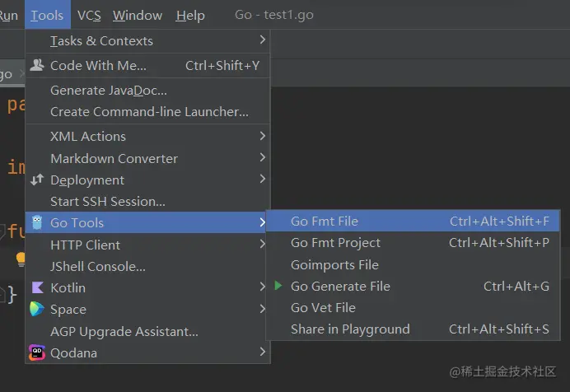The width and height of the screenshot is (570, 392).
Task: Click the Deployment arrows icon
Action: [x=37, y=180]
